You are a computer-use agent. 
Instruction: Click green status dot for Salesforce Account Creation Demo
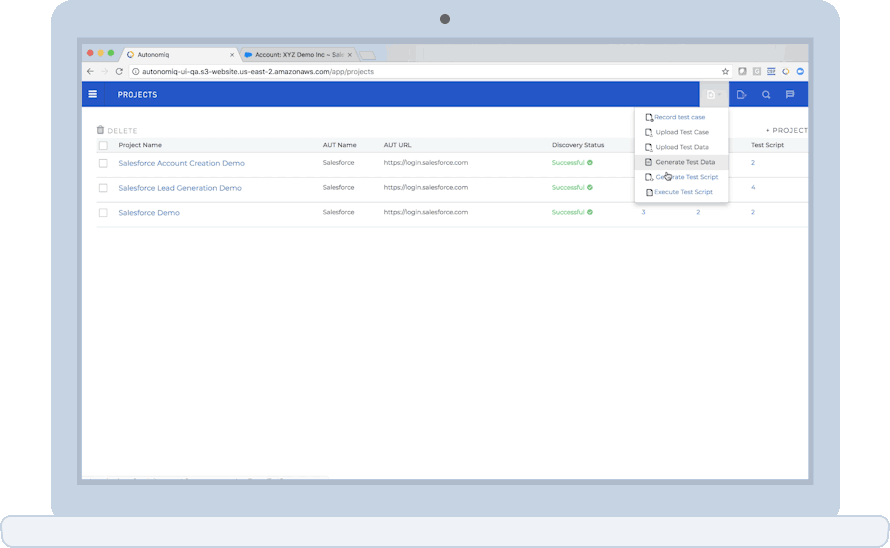tap(590, 162)
